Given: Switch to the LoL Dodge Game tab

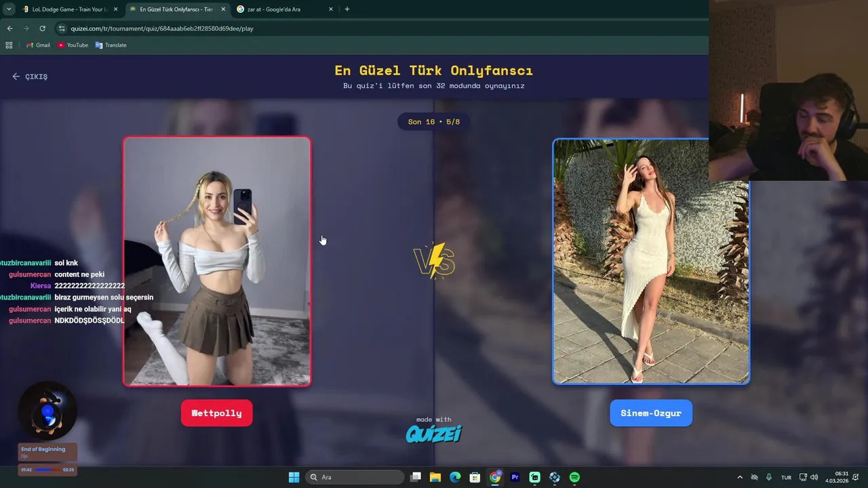Looking at the screenshot, I should 71,9.
